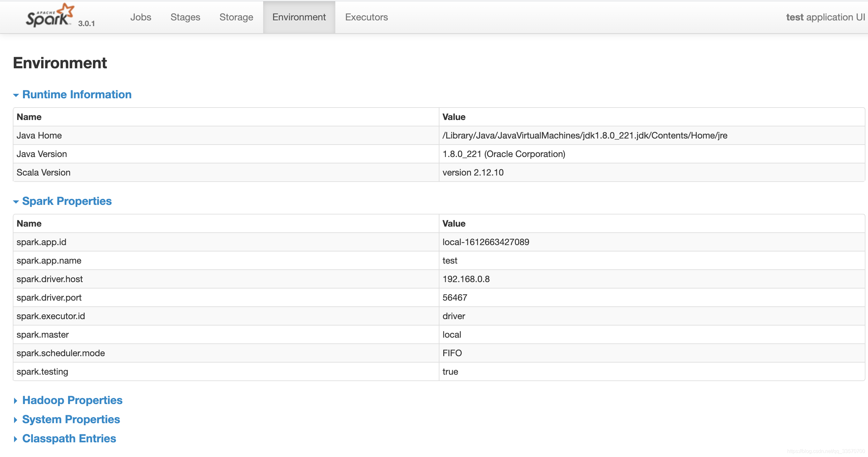
Task: Sort Runtime Information by Name header
Action: point(29,117)
